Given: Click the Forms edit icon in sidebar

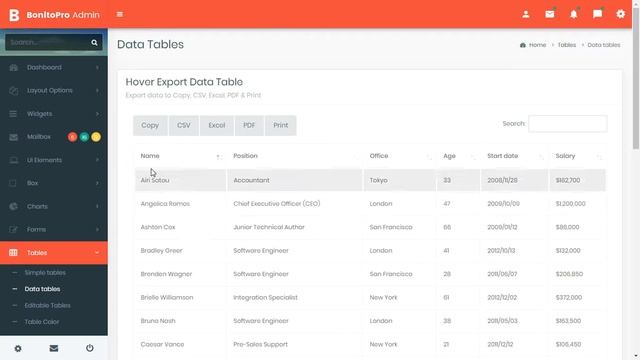Looking at the screenshot, I should (x=13, y=230).
